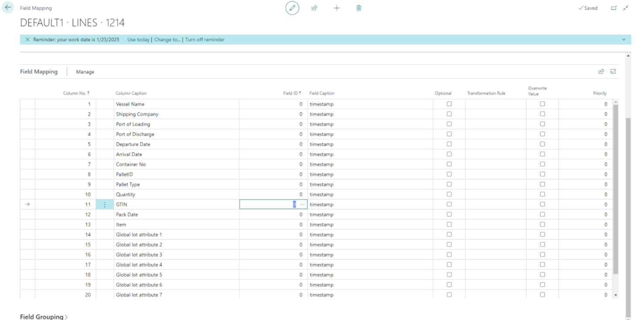Click share icon in Field Mapping section

point(601,71)
